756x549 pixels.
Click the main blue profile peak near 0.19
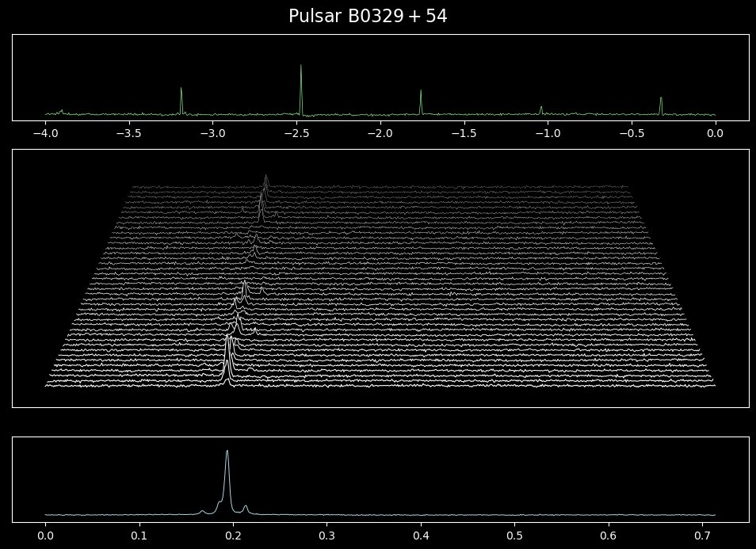(227, 482)
